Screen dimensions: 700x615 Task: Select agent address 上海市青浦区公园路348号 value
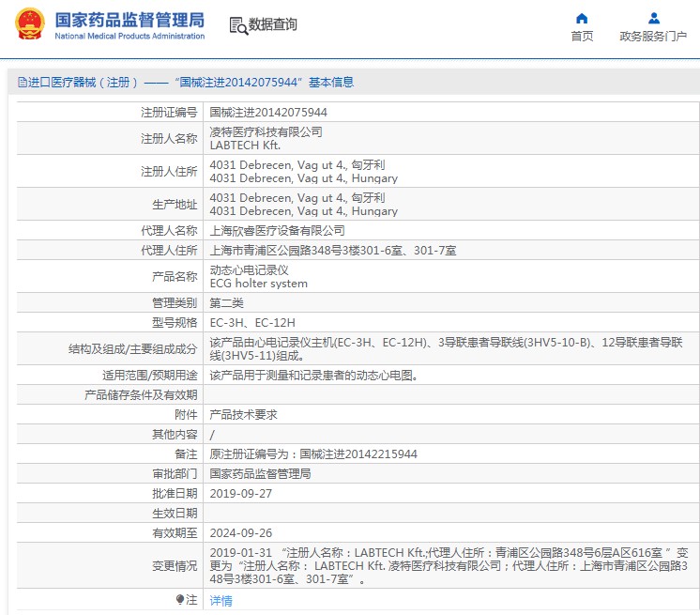coord(333,250)
